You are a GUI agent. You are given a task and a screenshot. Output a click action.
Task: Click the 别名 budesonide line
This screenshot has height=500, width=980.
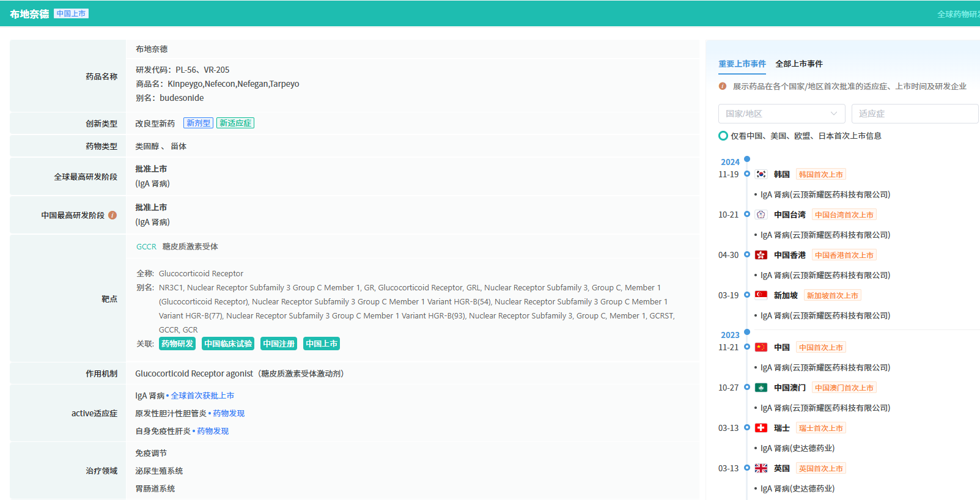[170, 98]
